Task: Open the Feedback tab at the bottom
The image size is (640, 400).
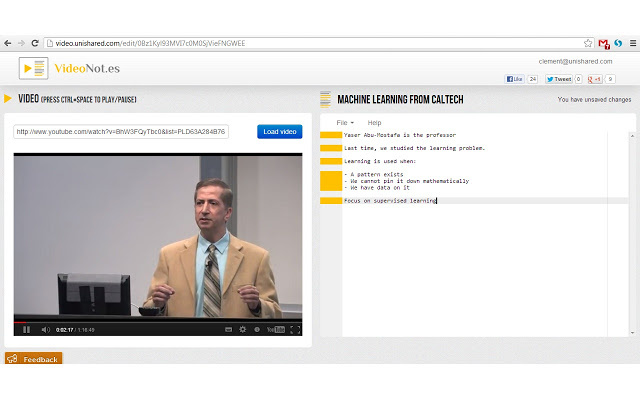Action: tap(34, 359)
